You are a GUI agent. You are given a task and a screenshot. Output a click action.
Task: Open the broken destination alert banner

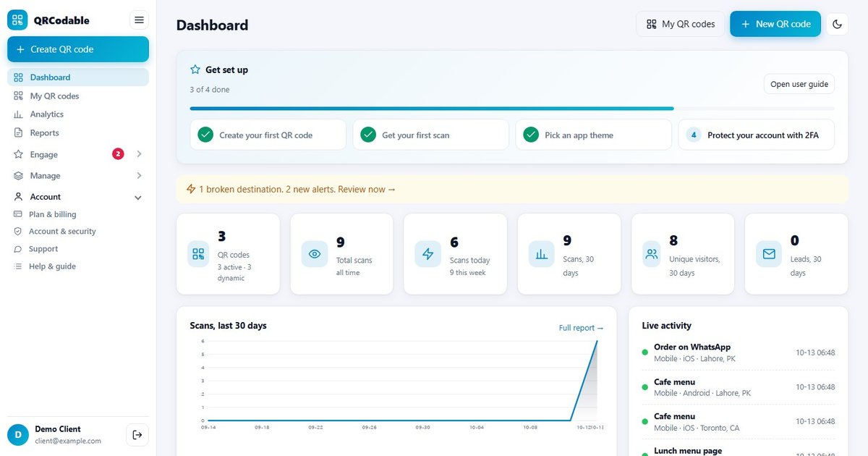coord(512,189)
